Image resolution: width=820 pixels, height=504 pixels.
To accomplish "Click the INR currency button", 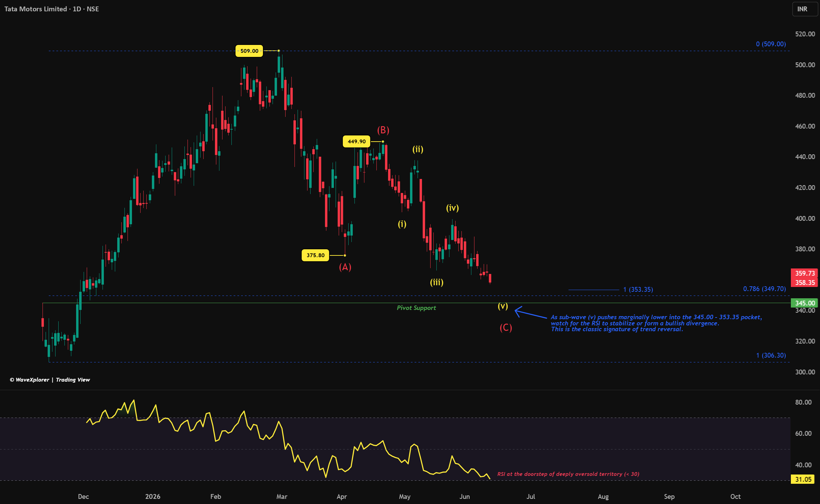I will pyautogui.click(x=805, y=9).
